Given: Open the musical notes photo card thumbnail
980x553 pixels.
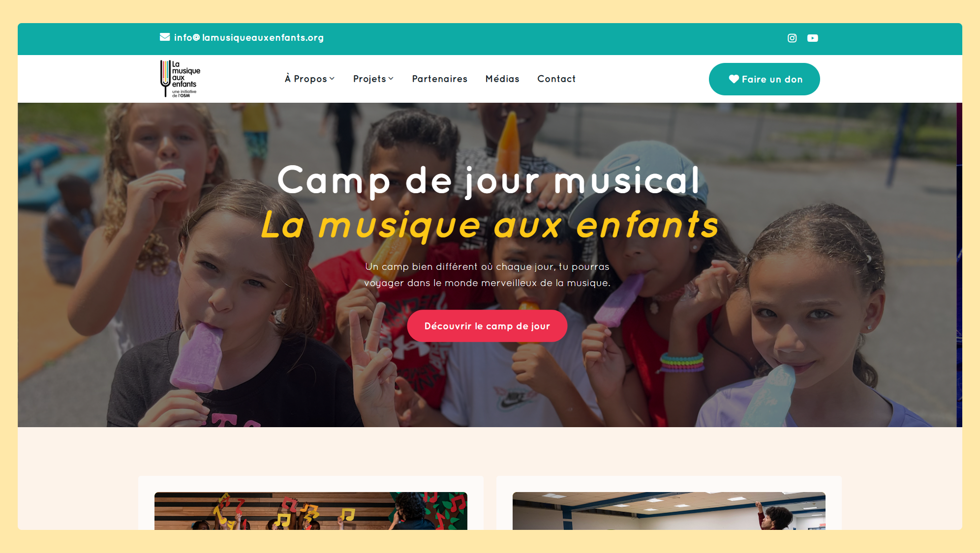Looking at the screenshot, I should click(x=311, y=511).
